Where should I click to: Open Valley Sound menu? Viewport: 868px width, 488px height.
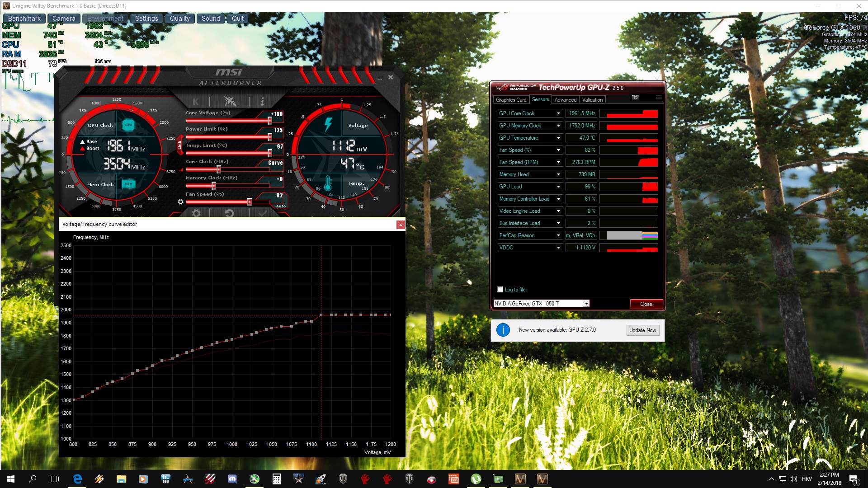[211, 19]
